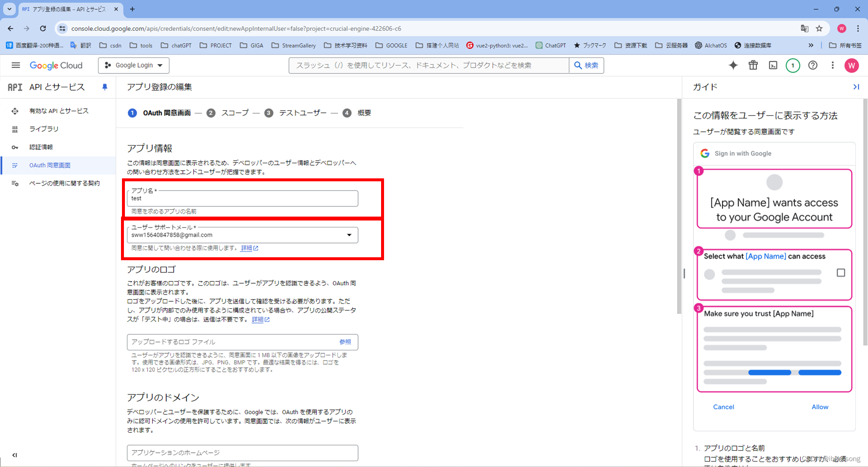Reload the page with refresh icon
Screen dimensions: 868x467
[x=43, y=28]
